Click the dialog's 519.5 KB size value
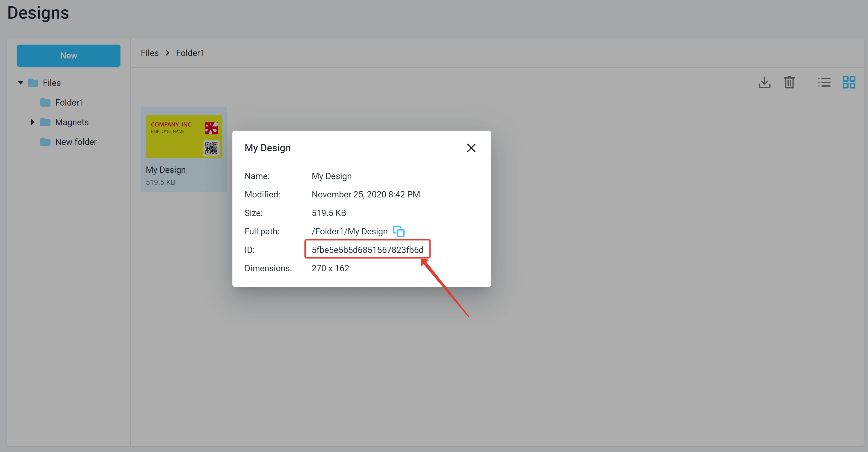This screenshot has width=868, height=452. tap(328, 213)
